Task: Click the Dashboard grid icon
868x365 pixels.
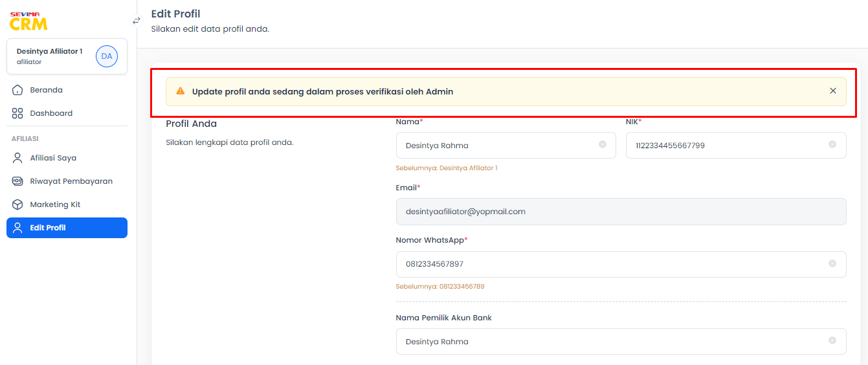Action: [17, 113]
